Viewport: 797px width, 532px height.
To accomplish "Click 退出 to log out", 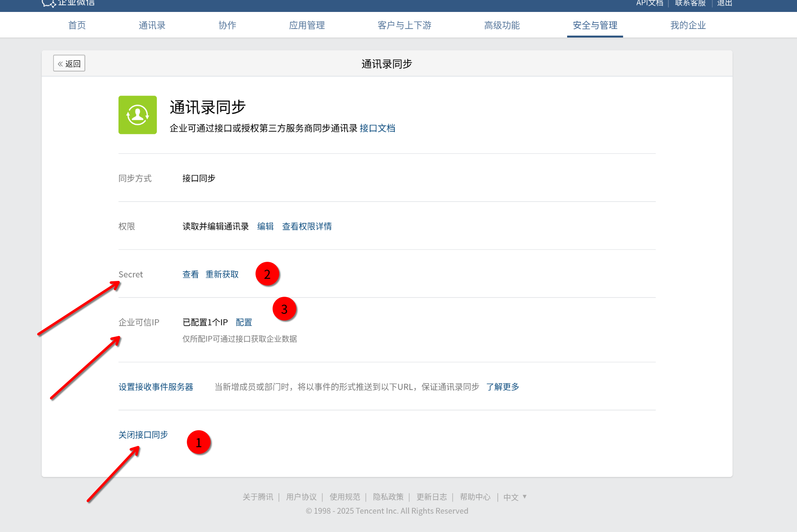I will pyautogui.click(x=724, y=3).
